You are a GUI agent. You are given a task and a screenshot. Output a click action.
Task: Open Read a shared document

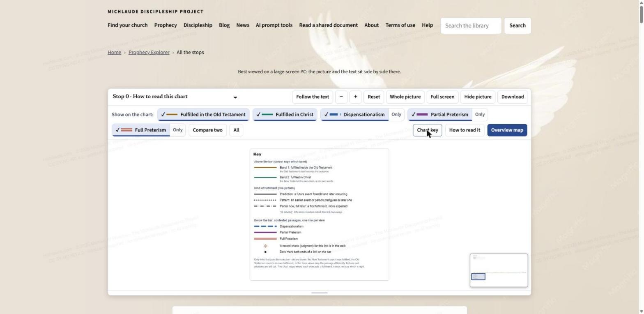[329, 25]
